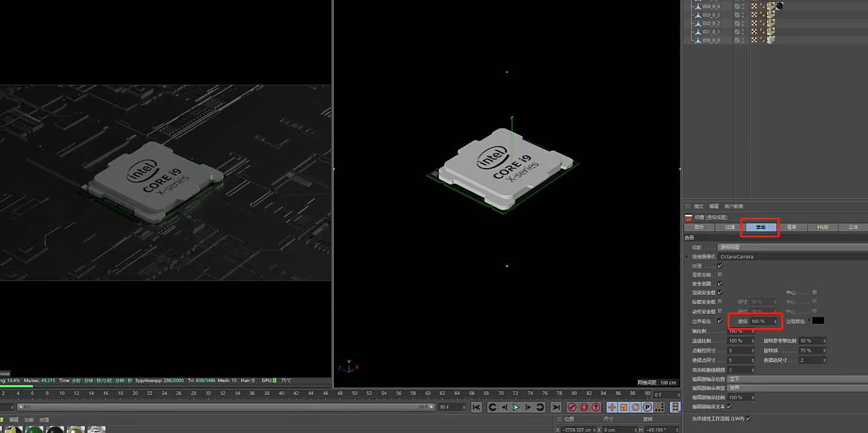Click the gold material tag on 002_0_2 row
The height and width of the screenshot is (433, 868).
[771, 23]
